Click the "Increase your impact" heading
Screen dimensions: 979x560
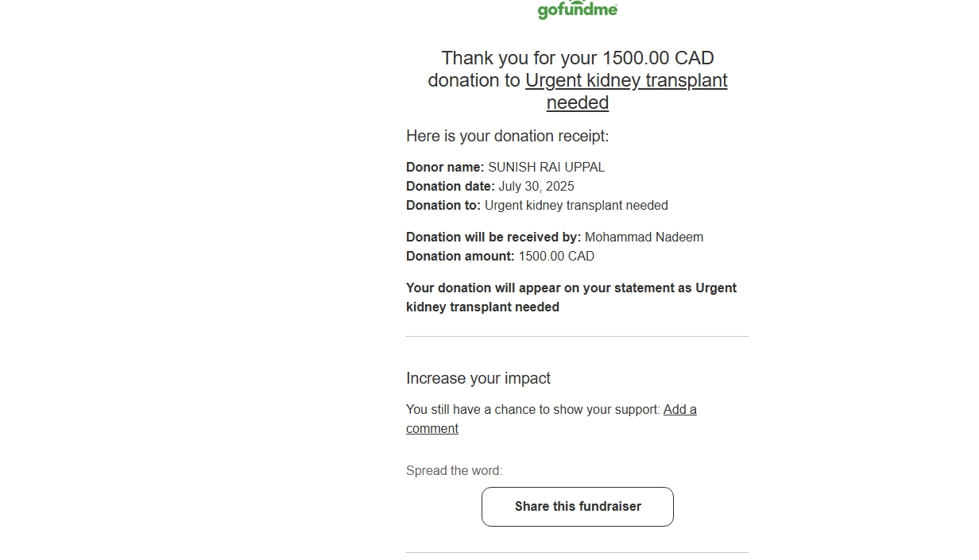[x=478, y=379]
